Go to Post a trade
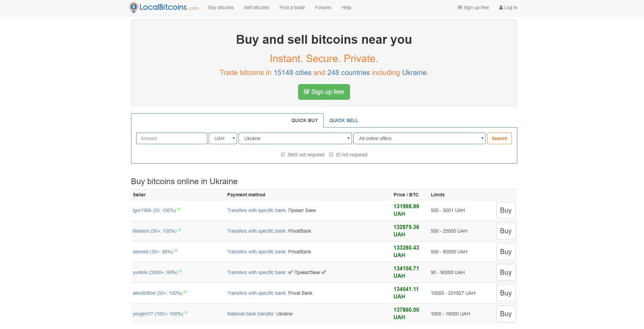644x329 pixels. click(292, 7)
